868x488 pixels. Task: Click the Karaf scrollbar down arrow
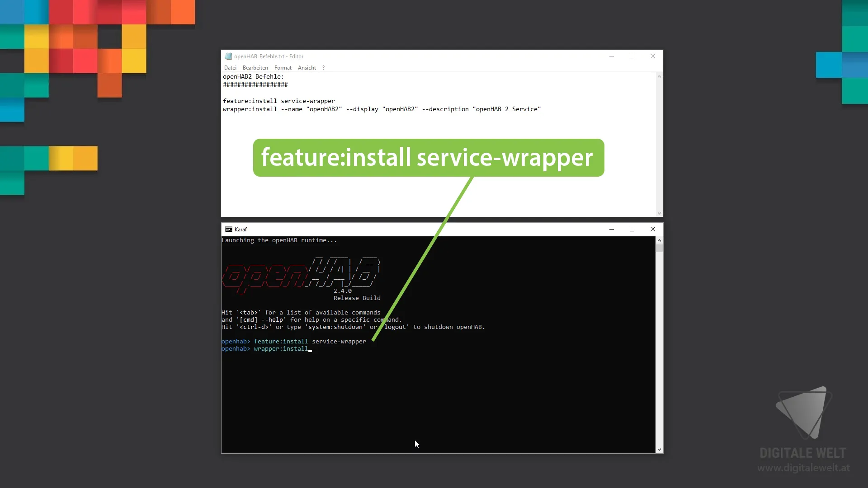point(659,450)
